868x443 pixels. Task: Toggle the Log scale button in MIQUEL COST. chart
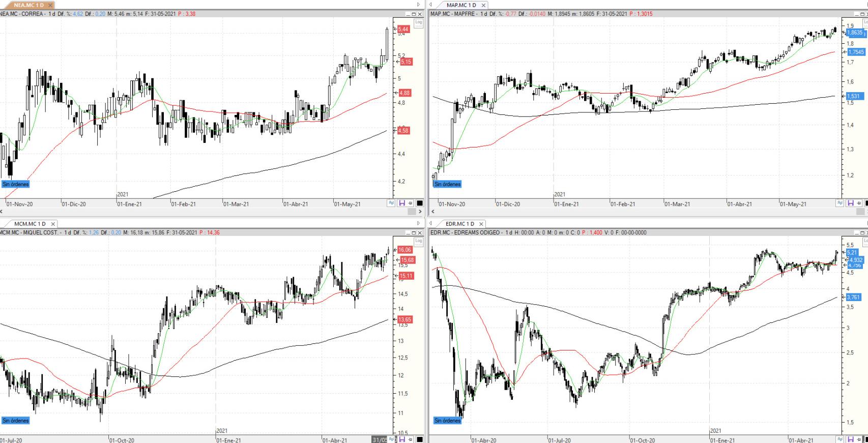click(419, 241)
